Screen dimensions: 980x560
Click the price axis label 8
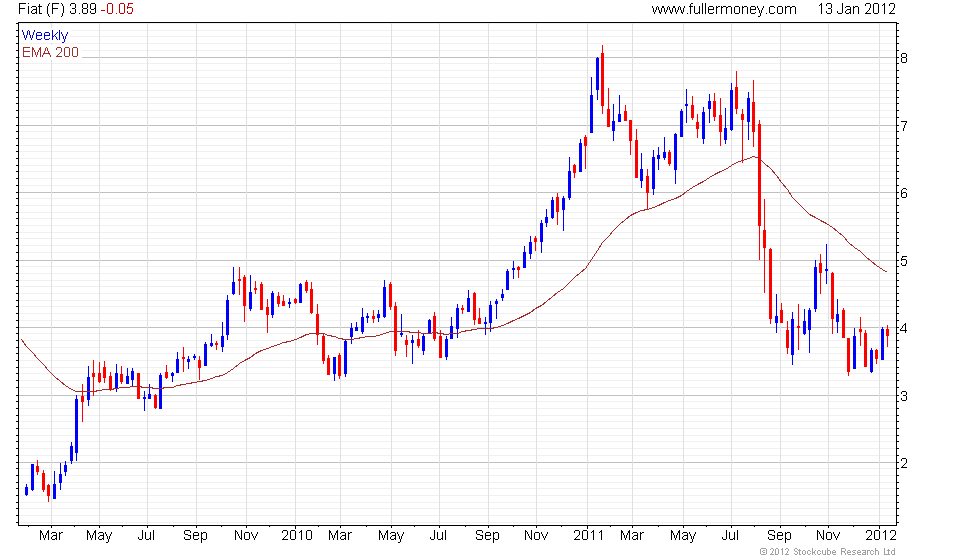904,58
